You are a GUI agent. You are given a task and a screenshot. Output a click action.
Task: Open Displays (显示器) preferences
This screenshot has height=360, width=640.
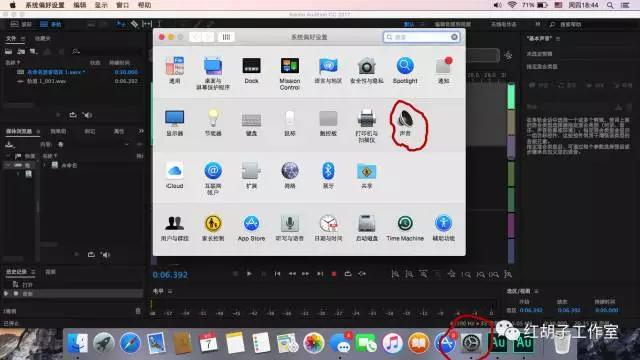[x=175, y=122]
